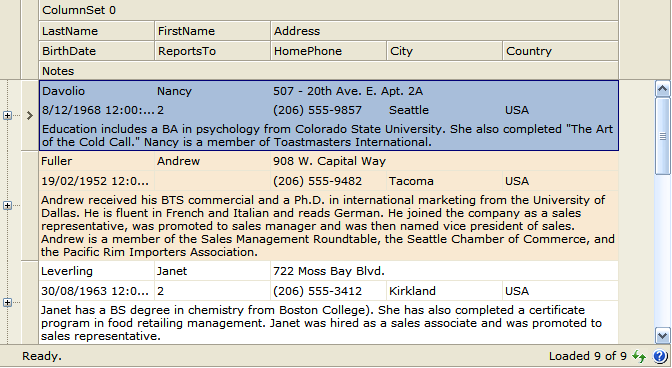Click the current row arrow indicator for Davolio
Viewport: 672px width, 368px height.
tap(30, 115)
